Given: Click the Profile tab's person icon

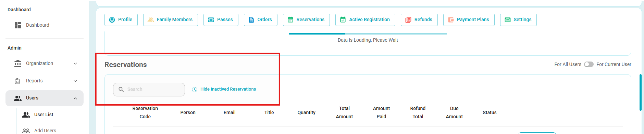Looking at the screenshot, I should click(112, 20).
